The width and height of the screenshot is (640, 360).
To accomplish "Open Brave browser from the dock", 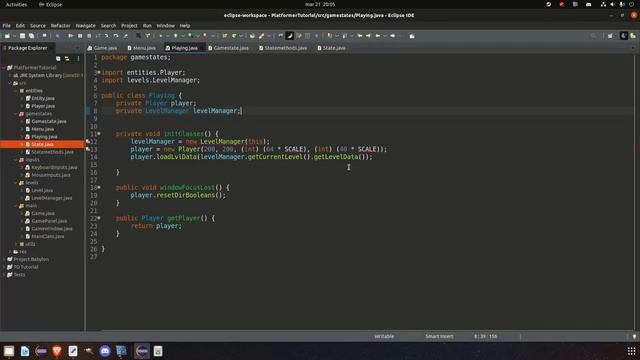I will [x=57, y=351].
